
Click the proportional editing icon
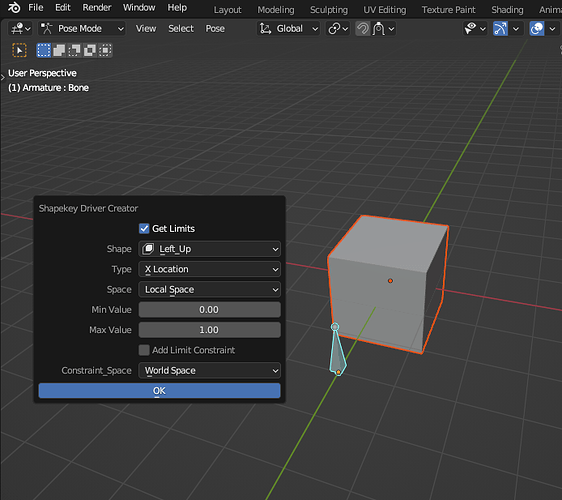379,29
